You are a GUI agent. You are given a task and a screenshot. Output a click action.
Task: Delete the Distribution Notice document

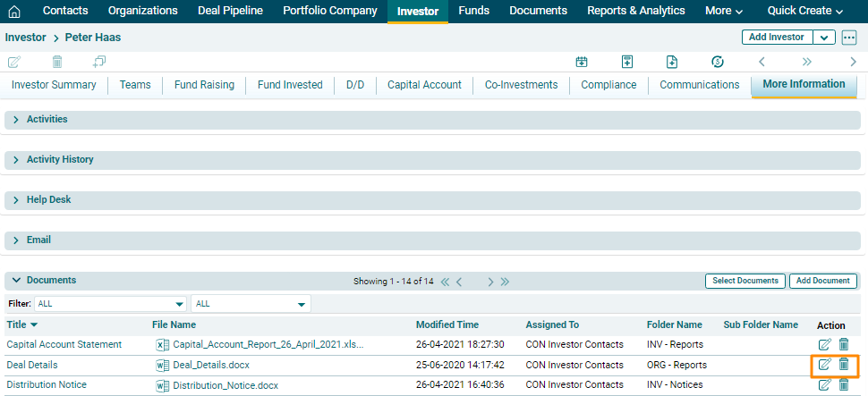point(843,385)
